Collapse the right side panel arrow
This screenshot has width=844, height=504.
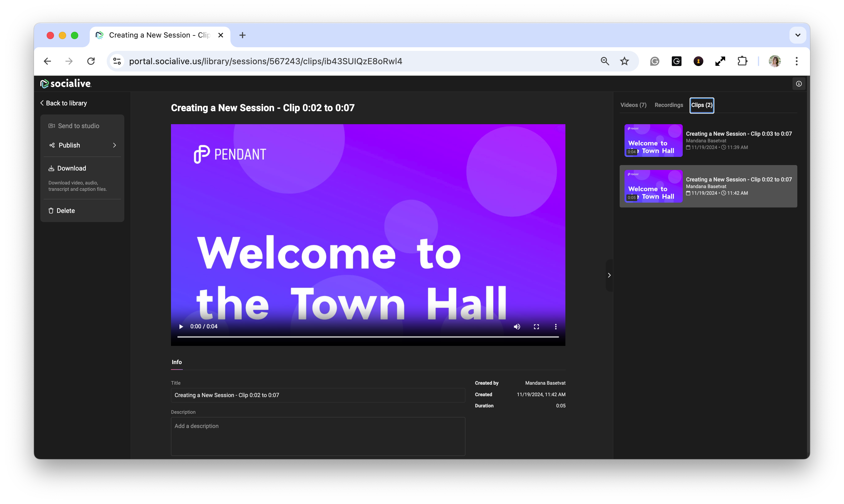click(x=609, y=275)
